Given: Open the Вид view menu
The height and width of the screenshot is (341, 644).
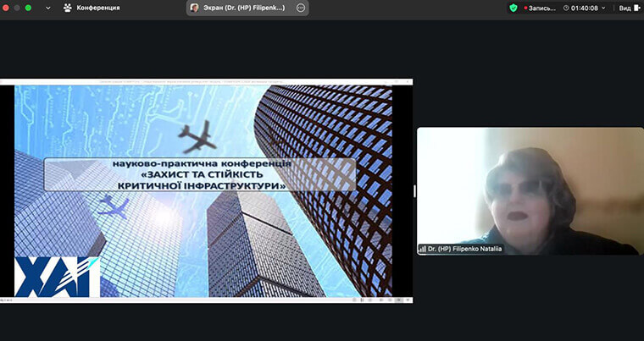Looking at the screenshot, I should [625, 8].
